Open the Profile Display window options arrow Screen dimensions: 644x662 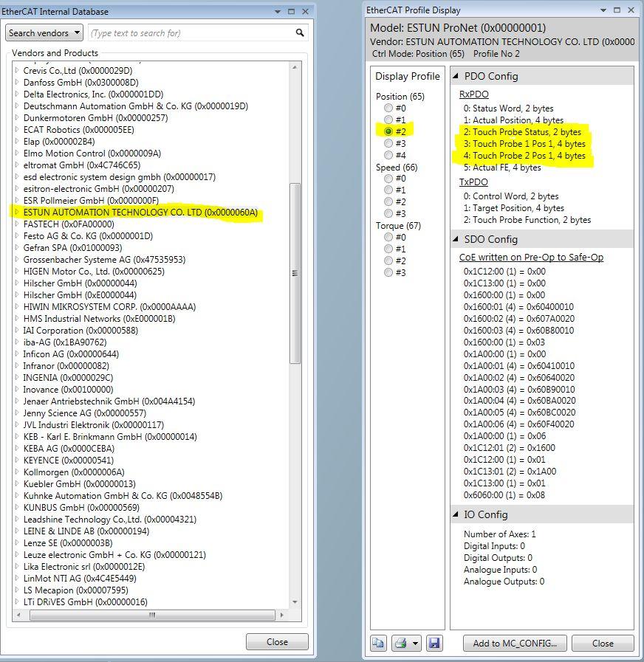(x=603, y=10)
